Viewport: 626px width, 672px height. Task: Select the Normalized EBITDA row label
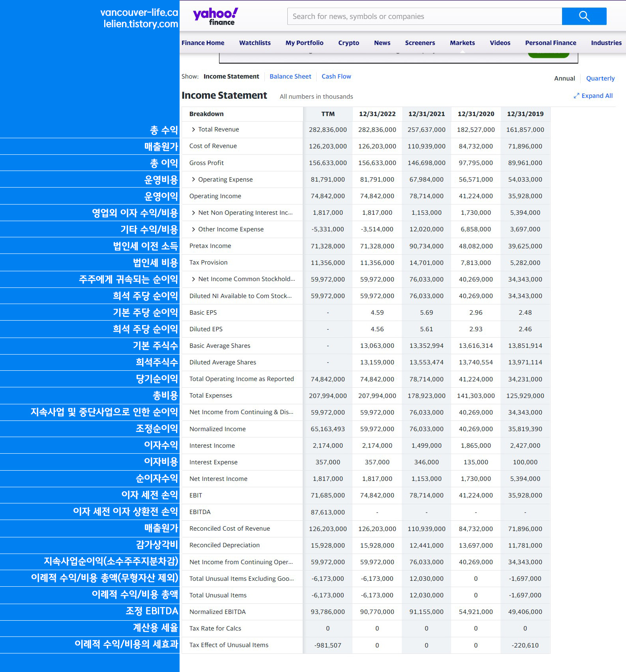(217, 612)
